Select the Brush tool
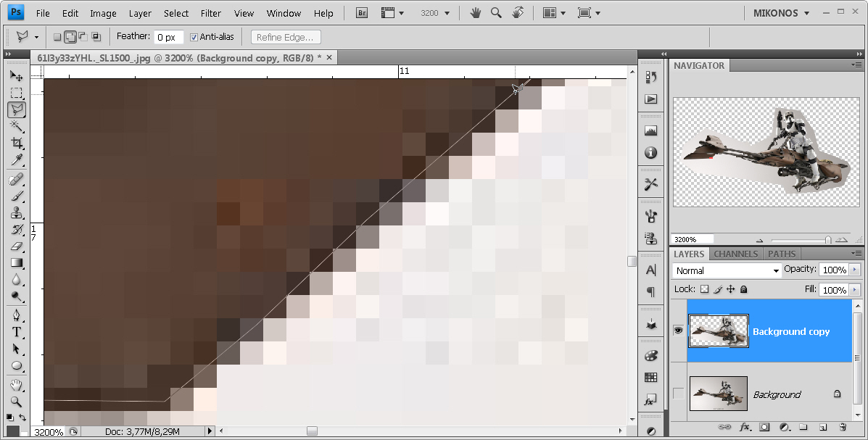 click(17, 196)
